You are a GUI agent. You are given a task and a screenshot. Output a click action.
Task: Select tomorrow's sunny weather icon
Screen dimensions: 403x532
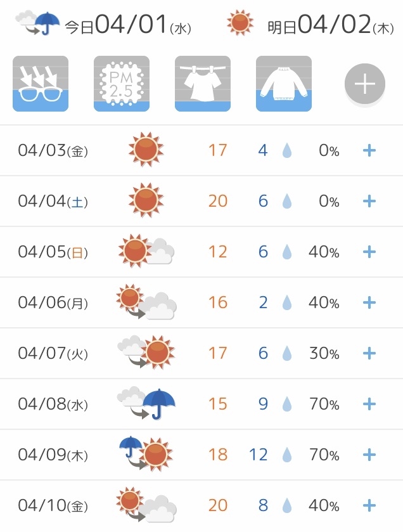[x=240, y=22]
